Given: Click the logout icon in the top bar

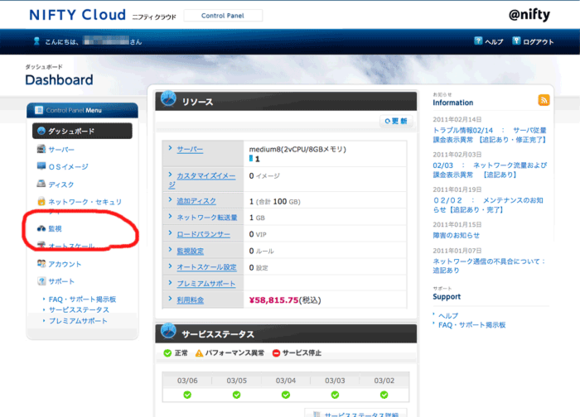Looking at the screenshot, I should click(x=516, y=41).
